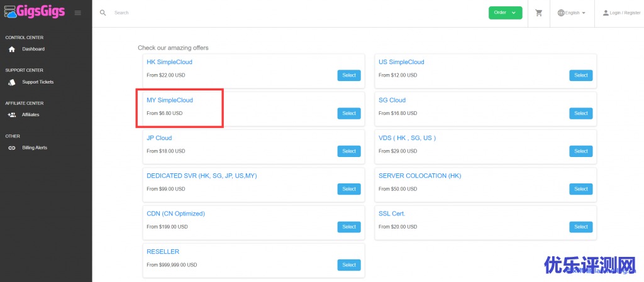The height and width of the screenshot is (282, 644).
Task: Select the US SimpleCloud offer button
Action: tap(580, 75)
